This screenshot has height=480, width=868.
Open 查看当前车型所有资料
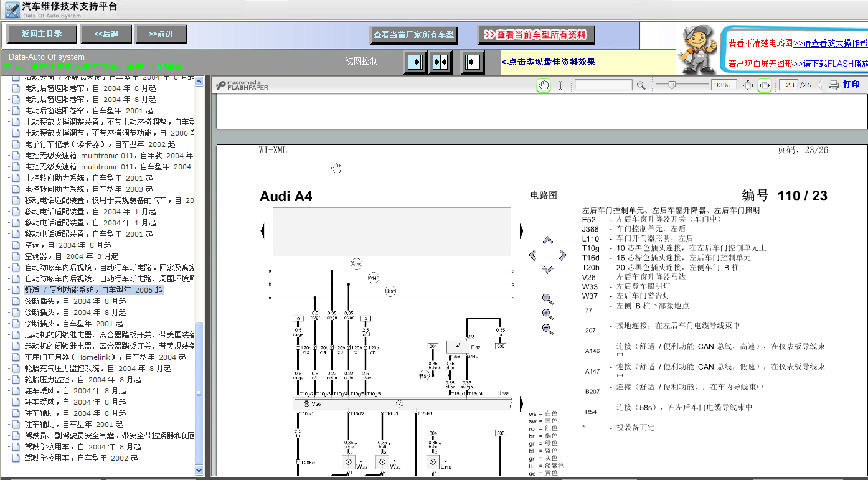536,35
